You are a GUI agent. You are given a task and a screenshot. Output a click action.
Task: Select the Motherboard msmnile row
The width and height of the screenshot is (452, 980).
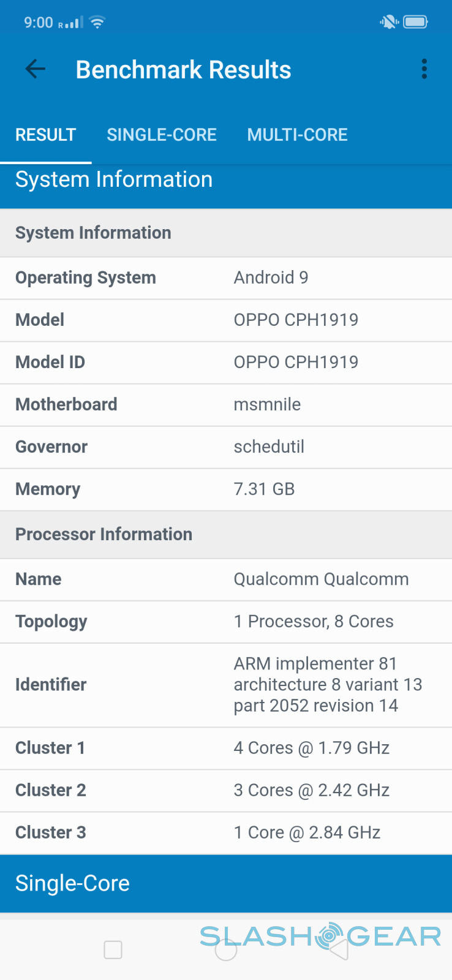226,405
